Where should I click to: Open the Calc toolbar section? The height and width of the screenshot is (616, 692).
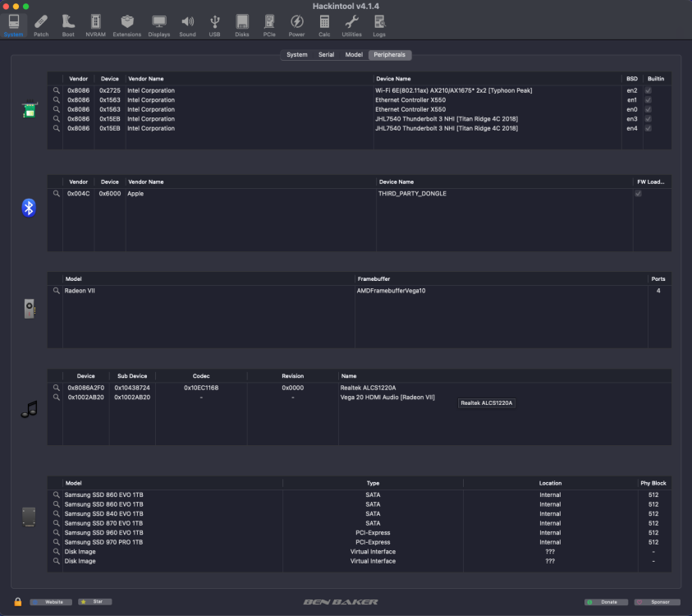tap(324, 25)
